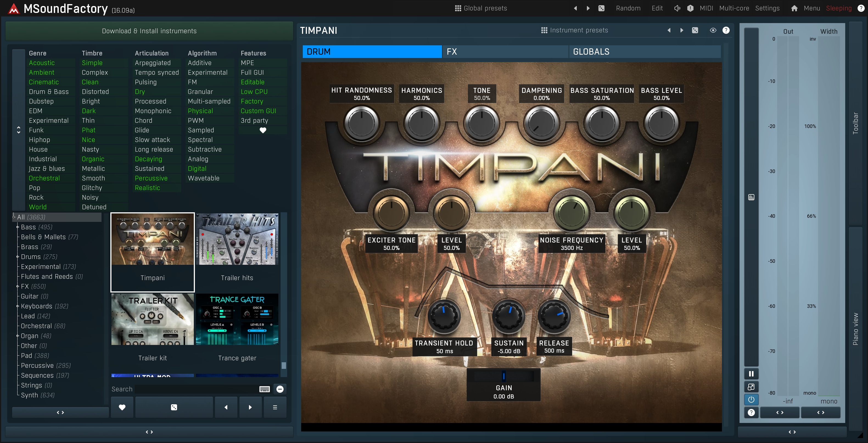
Task: Expand the FX category in tree
Action: click(x=18, y=286)
